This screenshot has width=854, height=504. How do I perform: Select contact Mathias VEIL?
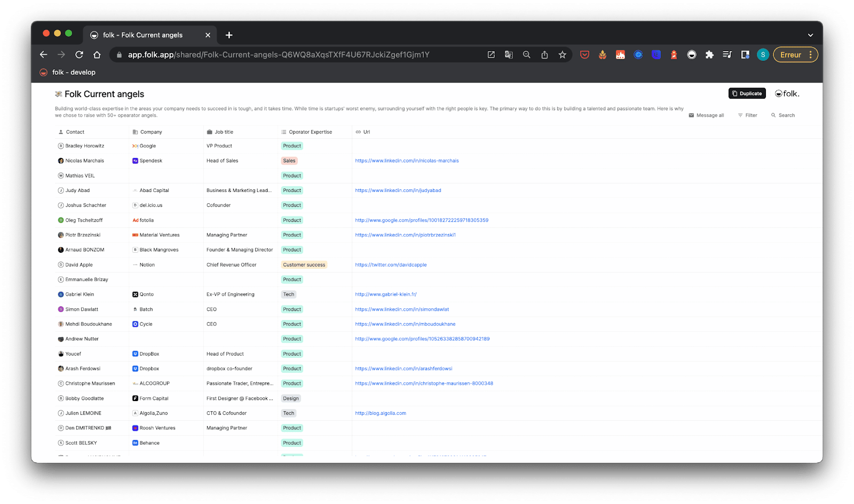pos(80,175)
